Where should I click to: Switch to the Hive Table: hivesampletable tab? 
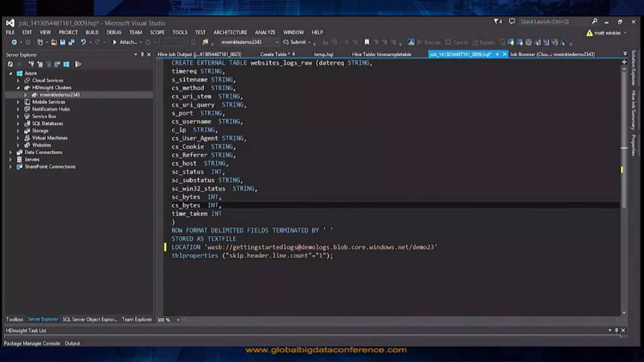381,54
